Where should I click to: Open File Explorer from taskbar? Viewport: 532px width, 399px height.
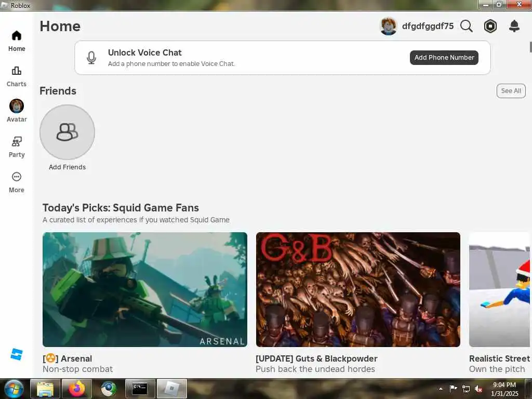tap(45, 389)
